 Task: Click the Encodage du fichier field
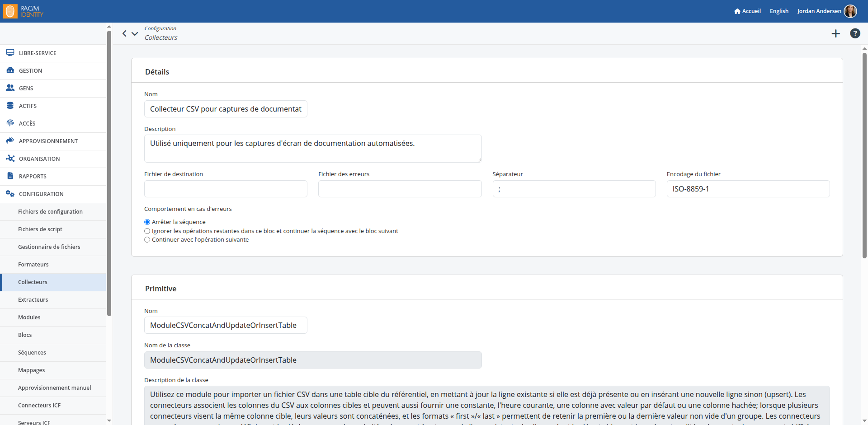(x=748, y=189)
